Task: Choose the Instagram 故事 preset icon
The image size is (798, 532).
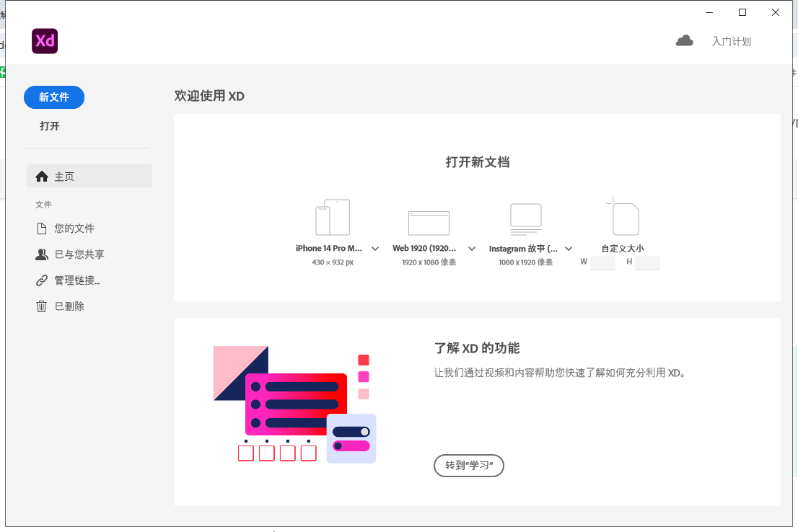Action: 526,219
